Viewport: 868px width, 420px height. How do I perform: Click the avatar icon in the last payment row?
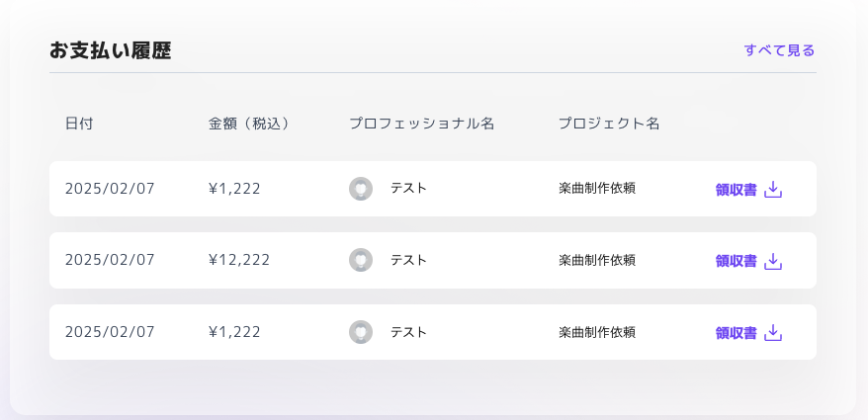click(x=361, y=332)
